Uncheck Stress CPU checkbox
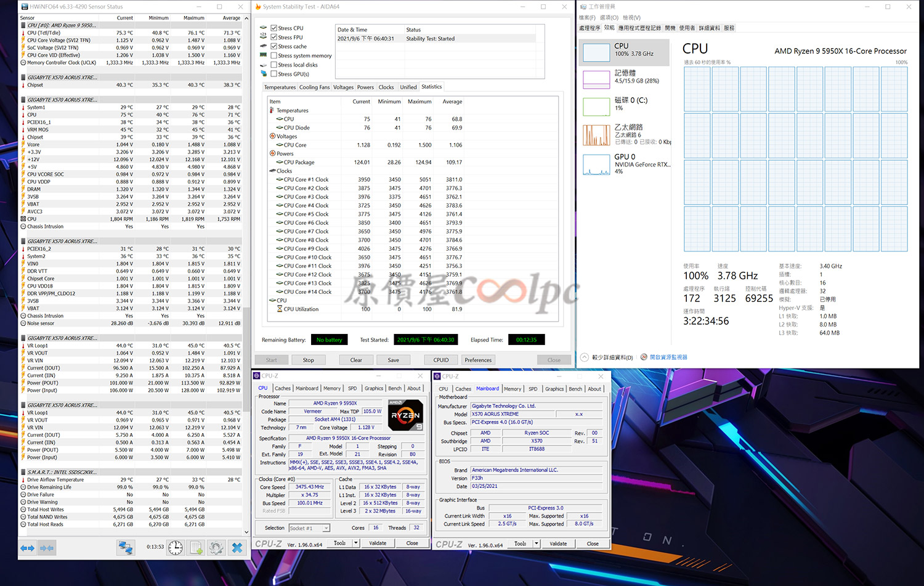Viewport: 924px width, 586px height. pyautogui.click(x=274, y=28)
